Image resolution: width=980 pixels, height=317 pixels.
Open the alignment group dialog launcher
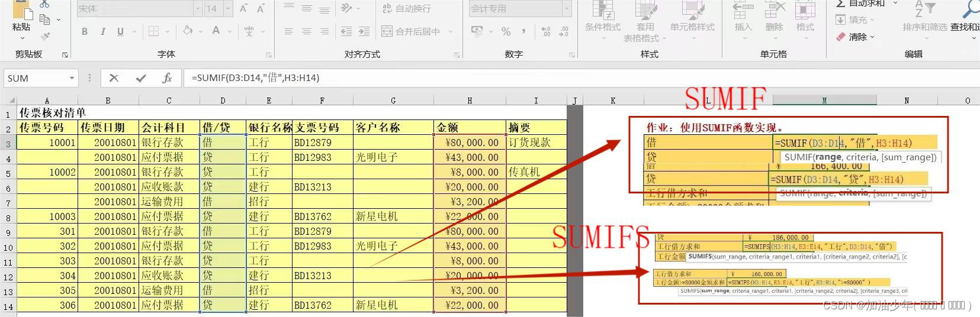[x=457, y=55]
